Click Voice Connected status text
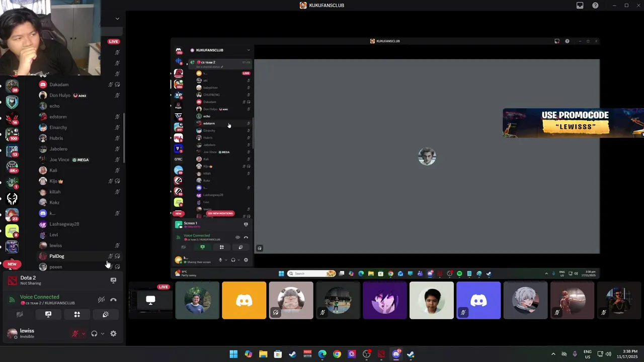This screenshot has width=644, height=362. 39,297
